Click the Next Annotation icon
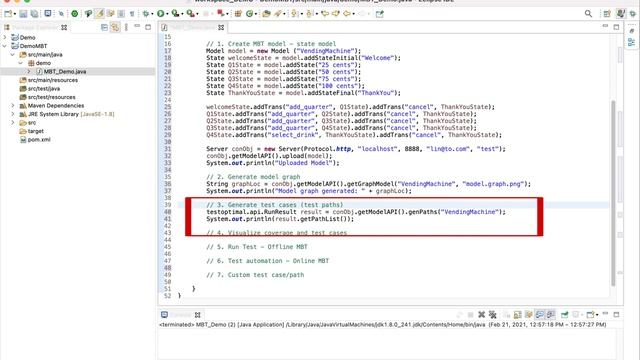 [294, 13]
